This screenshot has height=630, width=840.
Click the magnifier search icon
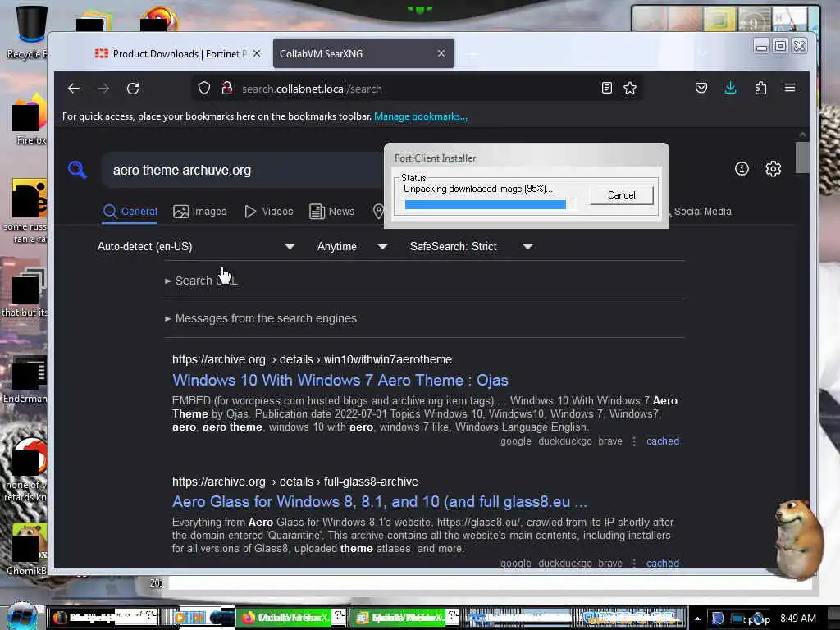(77, 170)
